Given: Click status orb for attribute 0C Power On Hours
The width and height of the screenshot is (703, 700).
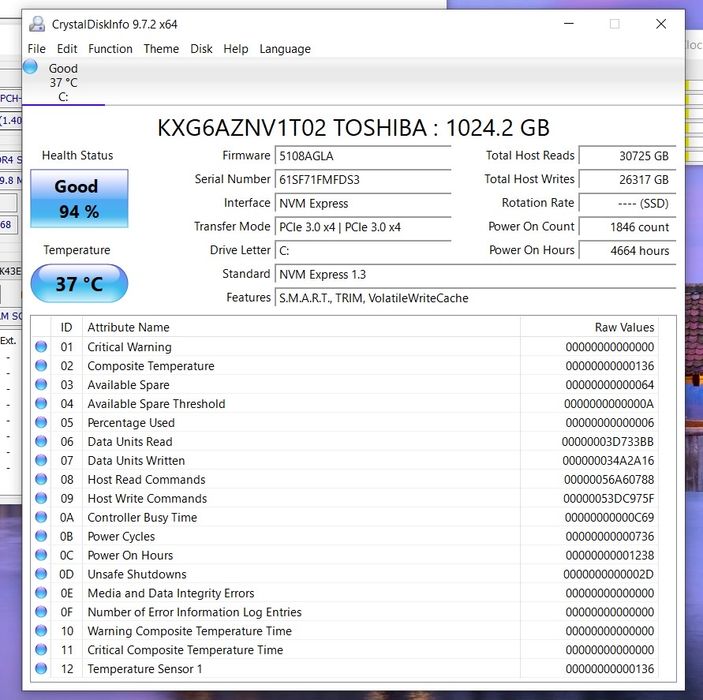Looking at the screenshot, I should (x=41, y=555).
